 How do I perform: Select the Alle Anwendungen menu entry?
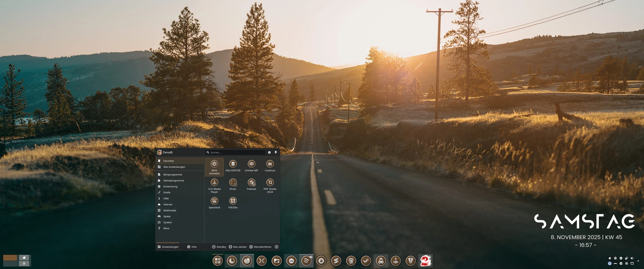[x=174, y=167]
